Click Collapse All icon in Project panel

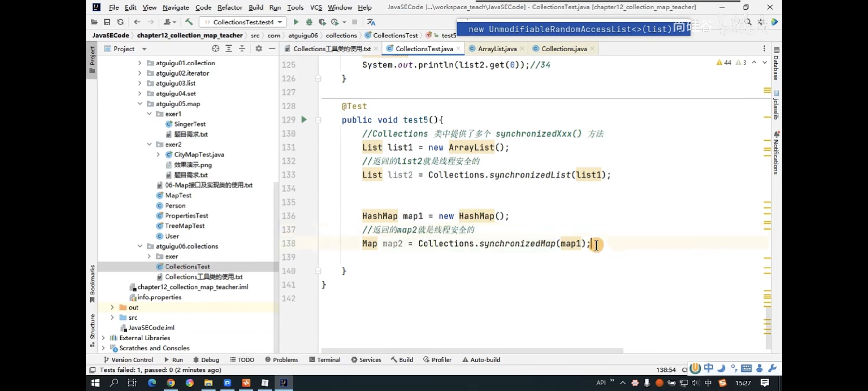[242, 49]
